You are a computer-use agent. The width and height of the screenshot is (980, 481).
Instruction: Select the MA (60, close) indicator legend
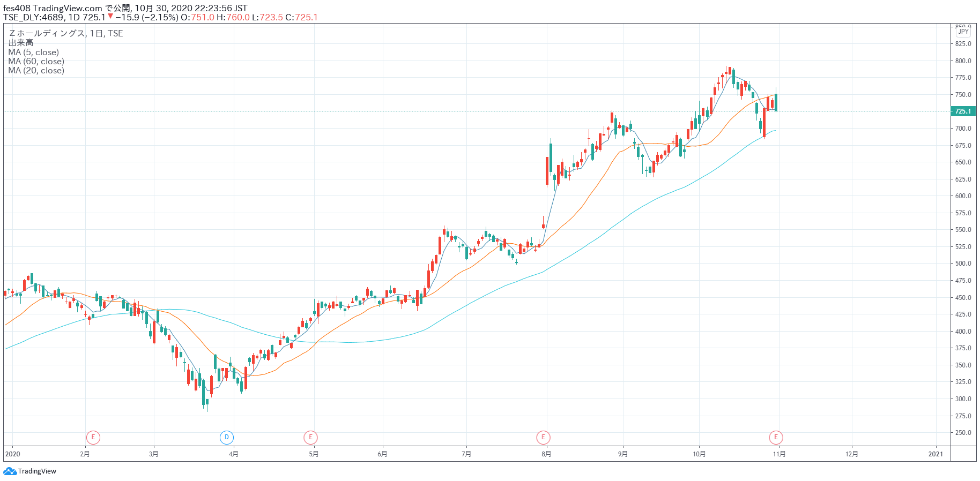pos(36,62)
